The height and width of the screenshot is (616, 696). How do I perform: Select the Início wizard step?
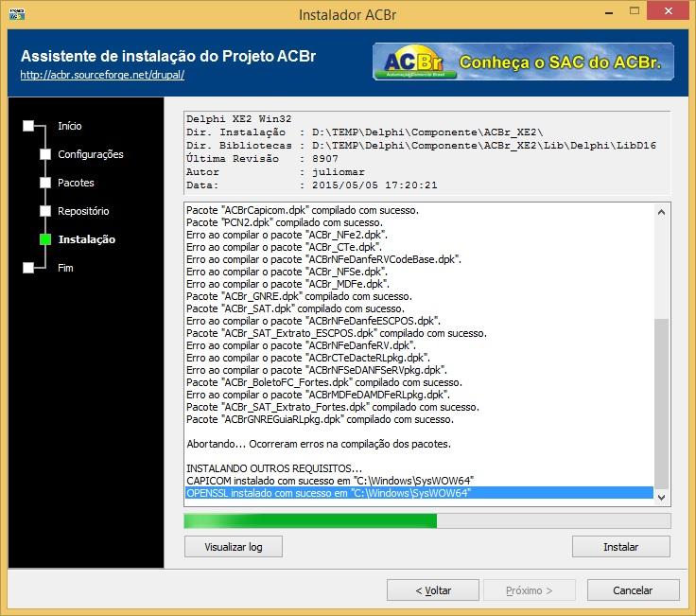(70, 126)
